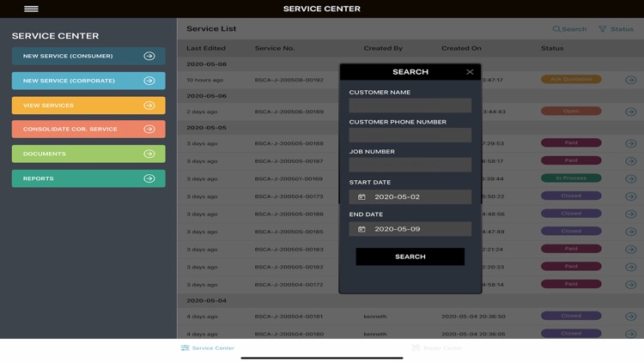Click timestamp 2020-05-04 20:36:50
Viewport: 644px width, 362px height.
pos(473,317)
